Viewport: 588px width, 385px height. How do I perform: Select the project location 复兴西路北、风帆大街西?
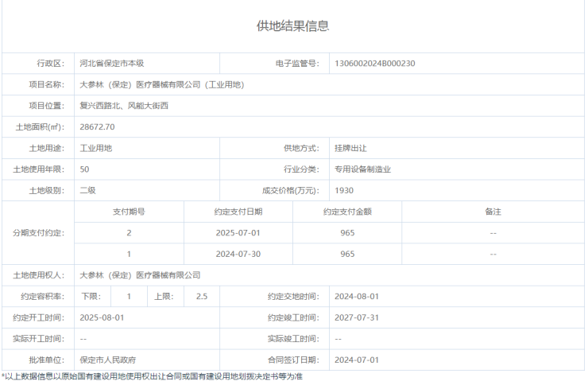point(124,106)
